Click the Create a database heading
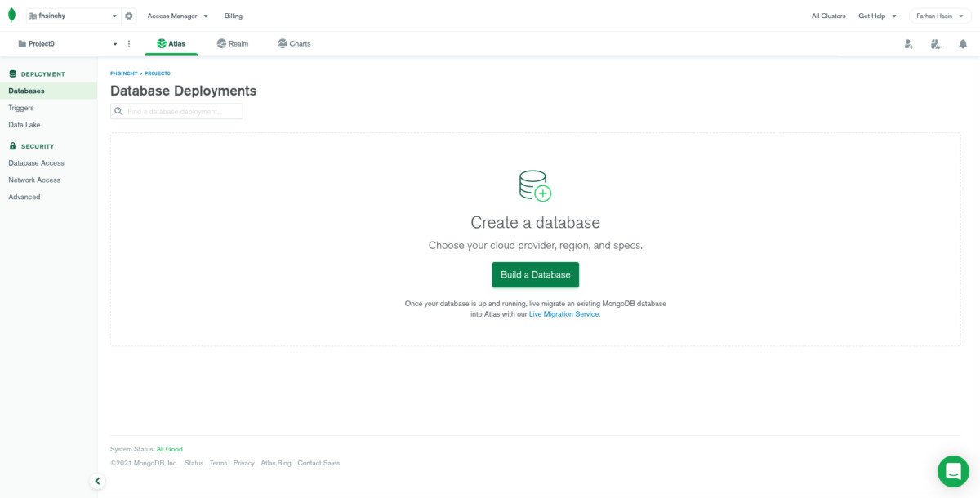Viewport: 980px width, 498px height. [535, 222]
